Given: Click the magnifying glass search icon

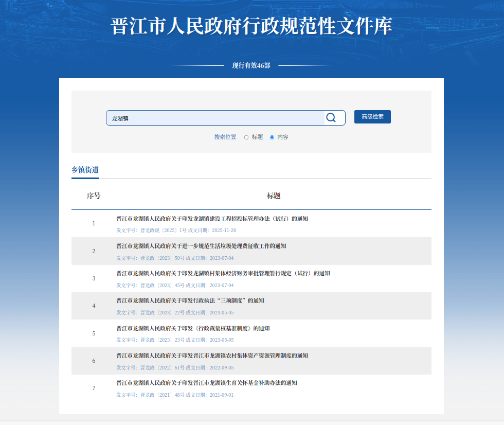Looking at the screenshot, I should (x=331, y=118).
